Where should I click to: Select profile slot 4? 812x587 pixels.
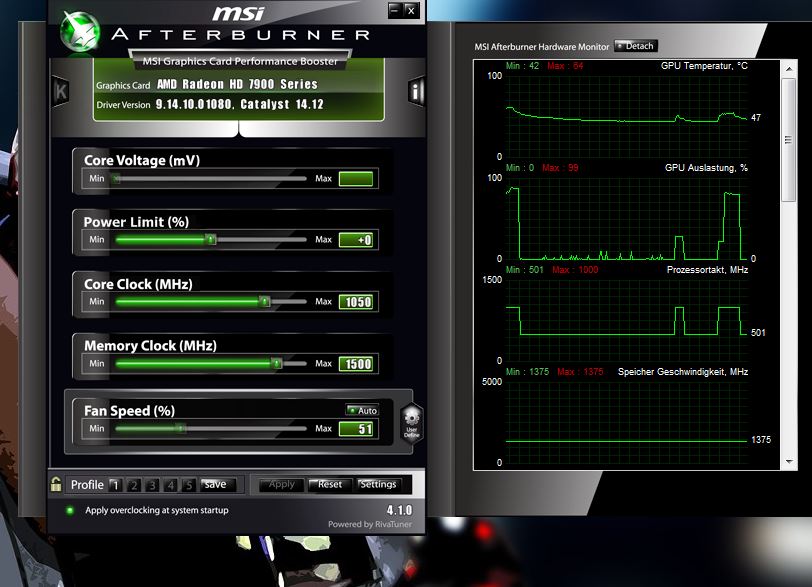pyautogui.click(x=170, y=485)
